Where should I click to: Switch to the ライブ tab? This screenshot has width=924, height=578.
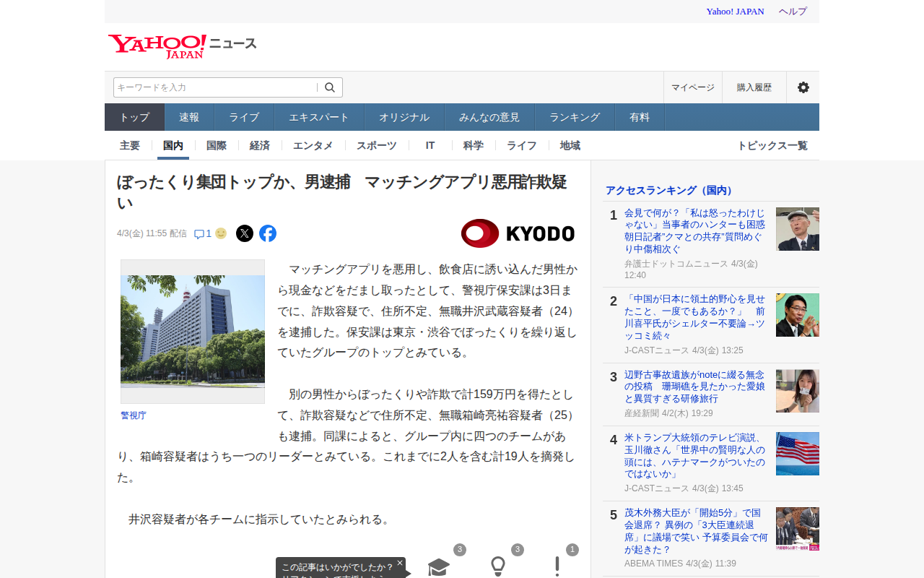point(244,117)
